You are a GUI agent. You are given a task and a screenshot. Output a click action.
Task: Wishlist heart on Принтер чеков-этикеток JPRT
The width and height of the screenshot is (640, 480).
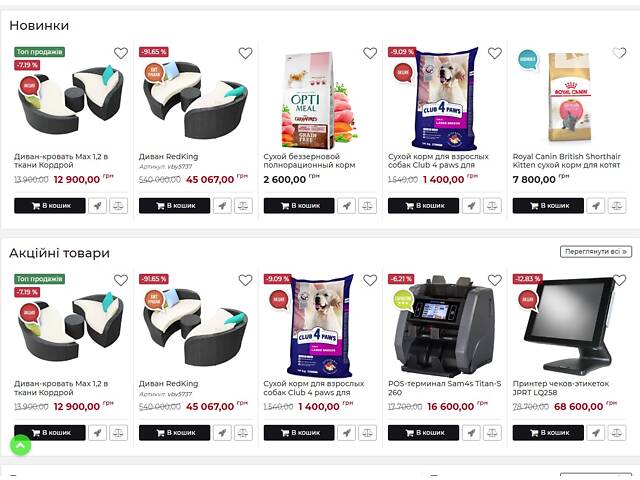tap(619, 280)
